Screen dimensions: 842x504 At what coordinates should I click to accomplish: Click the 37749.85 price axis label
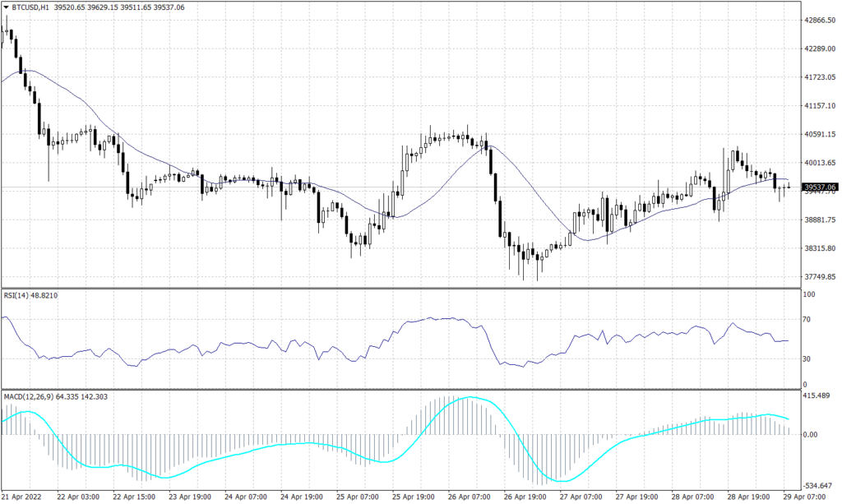pos(820,277)
